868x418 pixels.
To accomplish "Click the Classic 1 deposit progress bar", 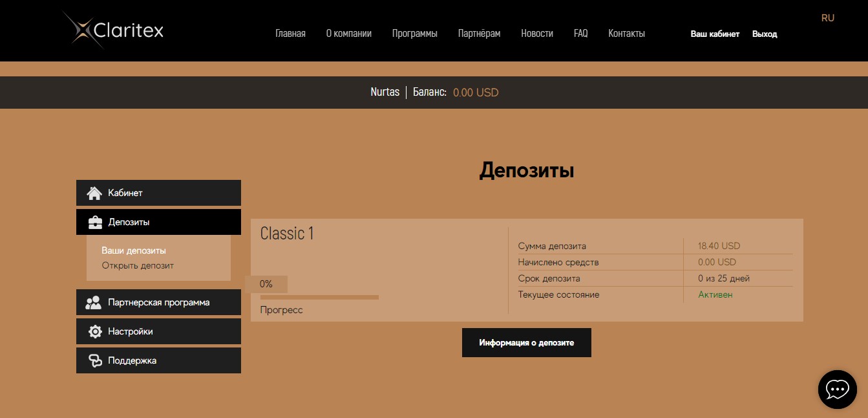I will (319, 297).
